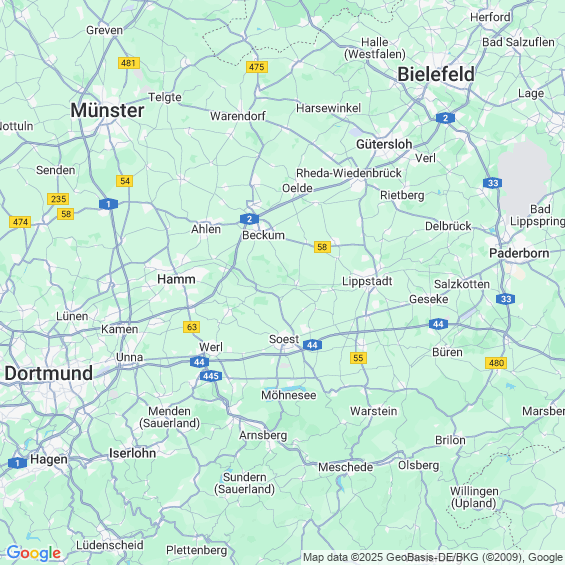
Task: Select the Münster city label
Action: coord(107,110)
